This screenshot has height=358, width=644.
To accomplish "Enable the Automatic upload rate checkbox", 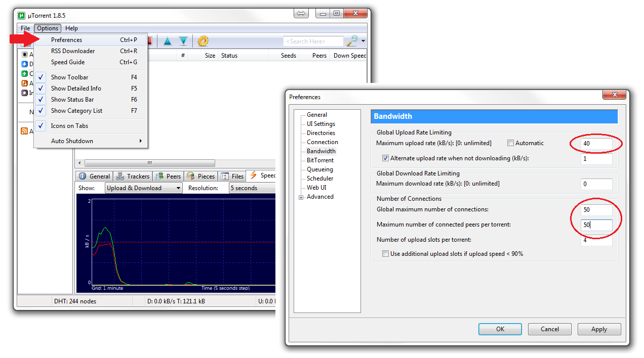I will [x=510, y=143].
